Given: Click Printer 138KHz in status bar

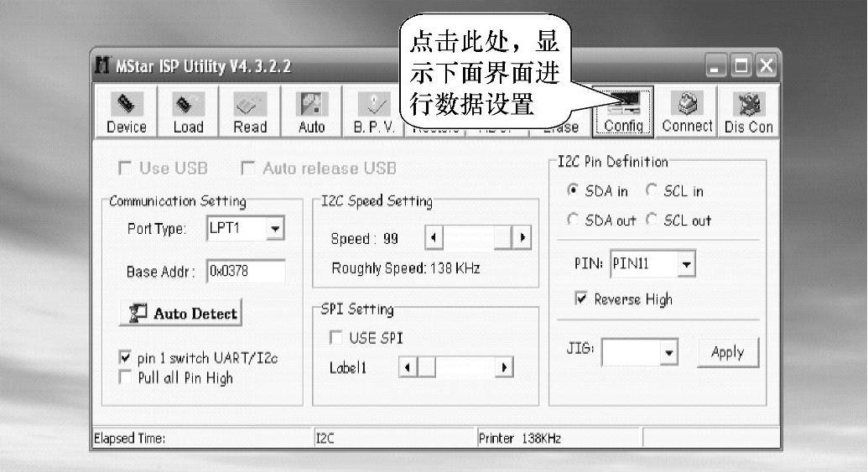Looking at the screenshot, I should click(520, 438).
